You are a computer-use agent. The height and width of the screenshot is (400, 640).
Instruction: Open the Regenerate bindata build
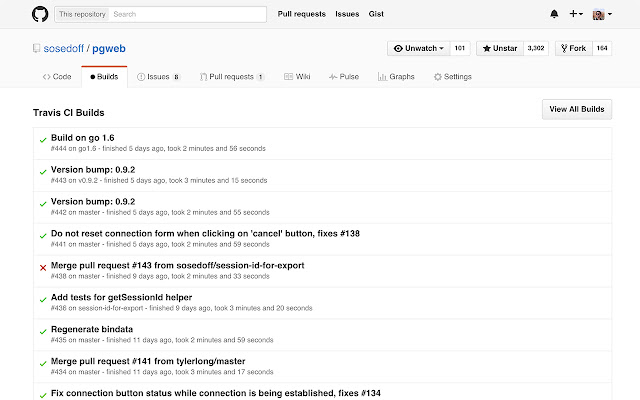point(92,329)
